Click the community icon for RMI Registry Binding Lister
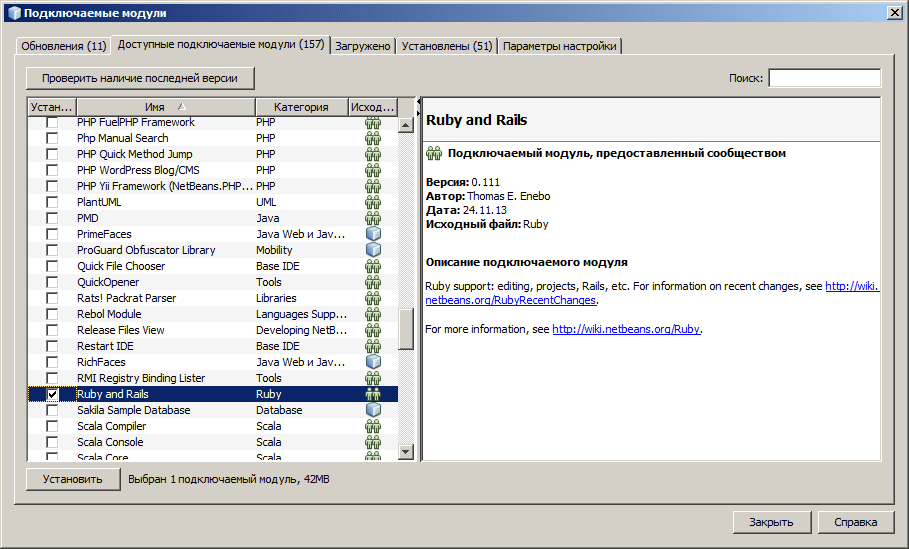Image resolution: width=909 pixels, height=549 pixels. point(373,378)
